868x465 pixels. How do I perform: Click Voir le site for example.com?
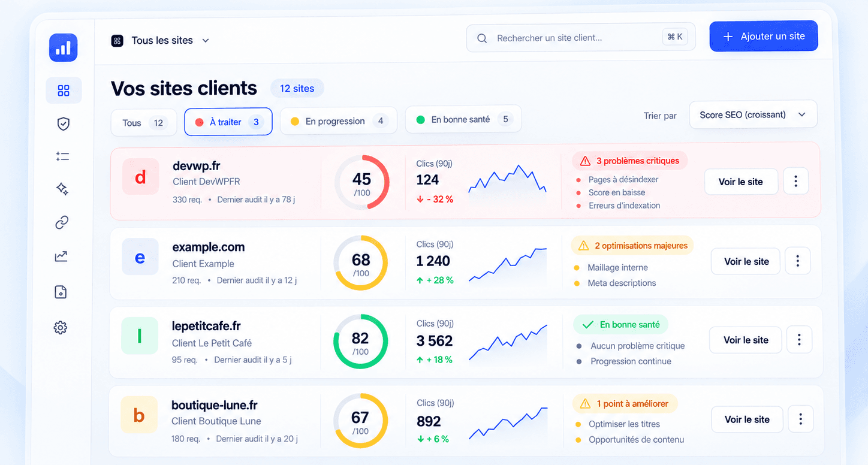[746, 261]
